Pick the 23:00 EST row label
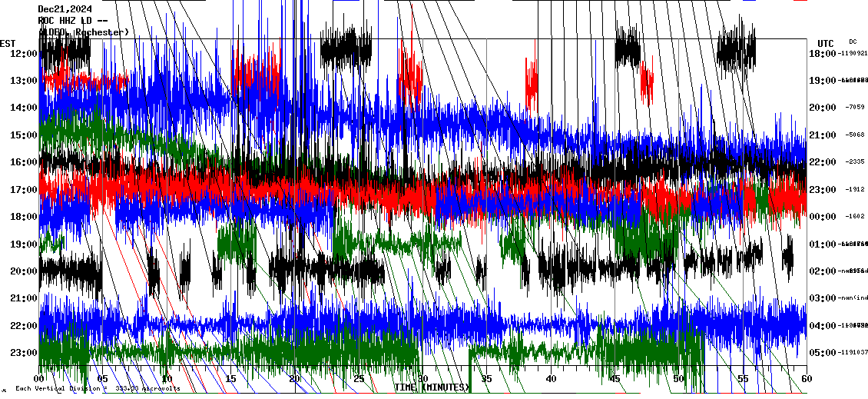 pos(24,353)
